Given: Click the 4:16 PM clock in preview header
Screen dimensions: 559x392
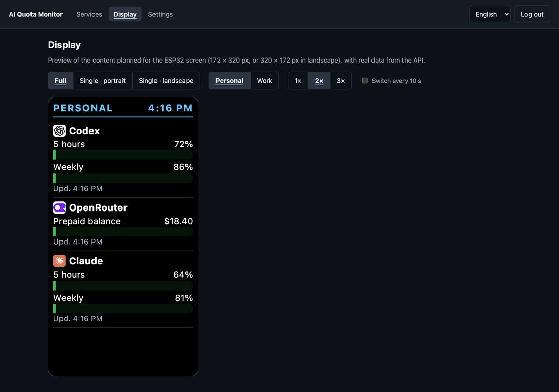Looking at the screenshot, I should [x=170, y=108].
